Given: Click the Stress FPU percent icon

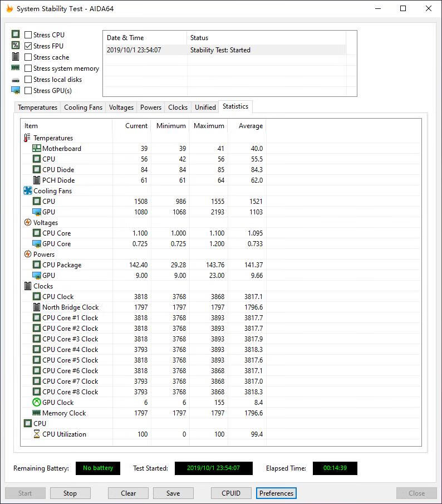Looking at the screenshot, I should point(16,45).
